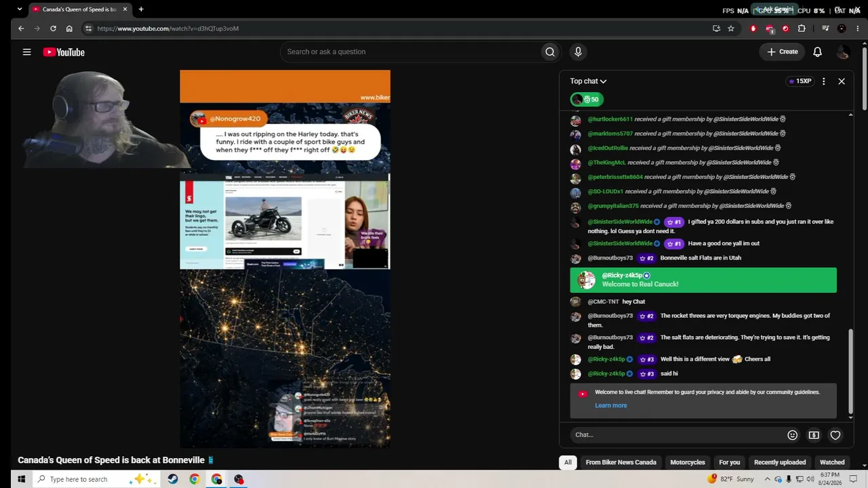Select the For you filter chip
Viewport: 868px width, 488px height.
[730, 462]
